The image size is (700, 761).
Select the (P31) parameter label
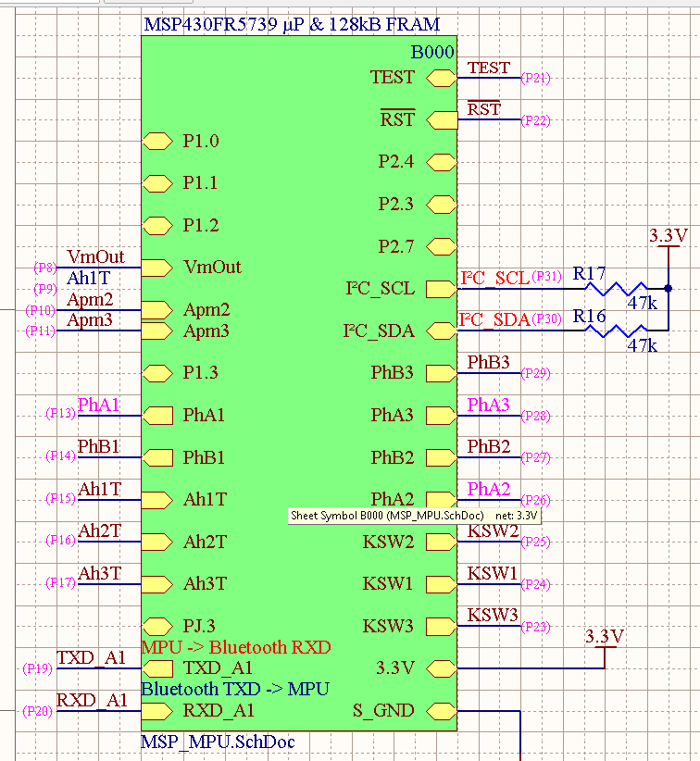pos(547,276)
